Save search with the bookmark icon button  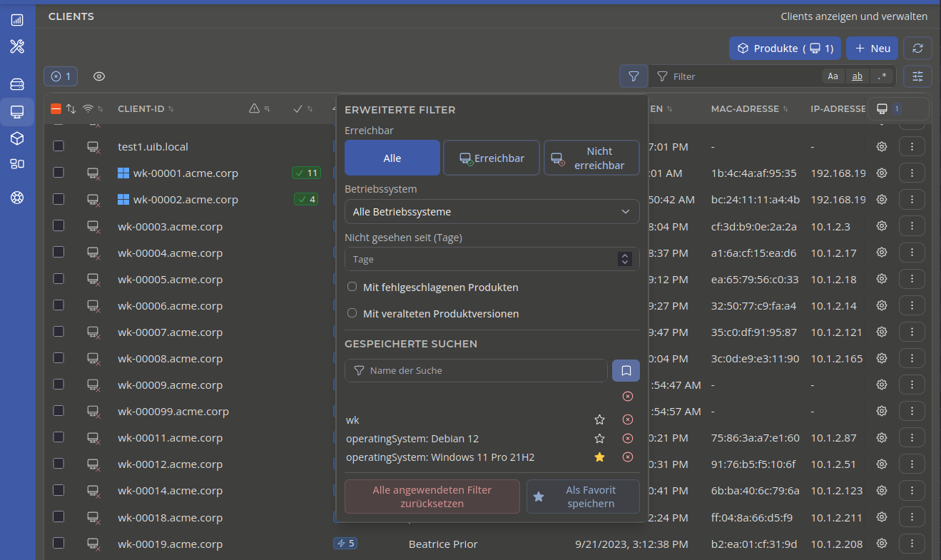pyautogui.click(x=626, y=370)
